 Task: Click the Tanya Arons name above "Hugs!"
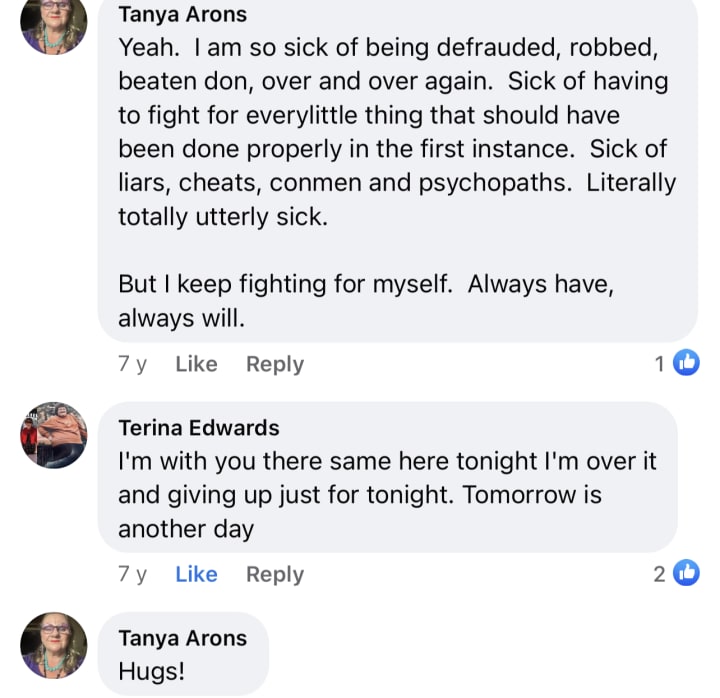[x=182, y=637]
